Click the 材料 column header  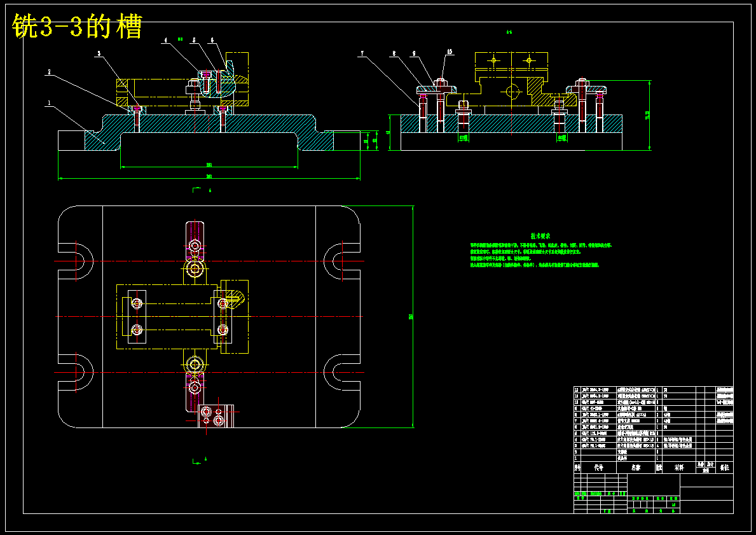pyautogui.click(x=679, y=468)
